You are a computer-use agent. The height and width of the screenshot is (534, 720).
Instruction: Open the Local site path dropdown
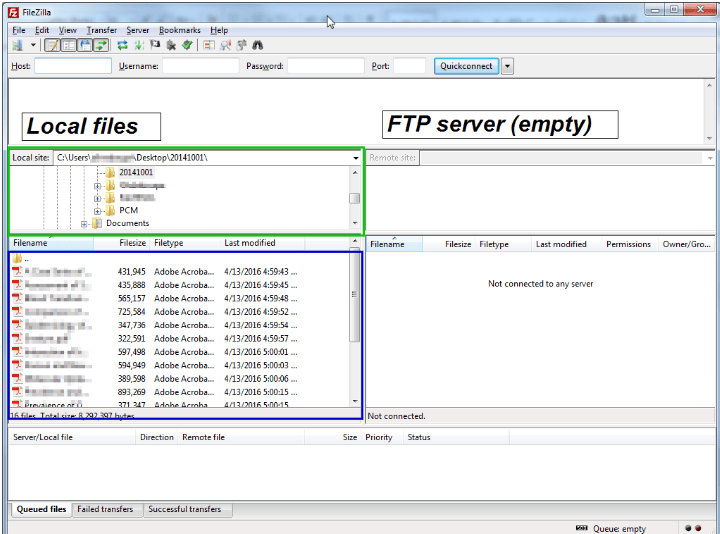point(356,158)
